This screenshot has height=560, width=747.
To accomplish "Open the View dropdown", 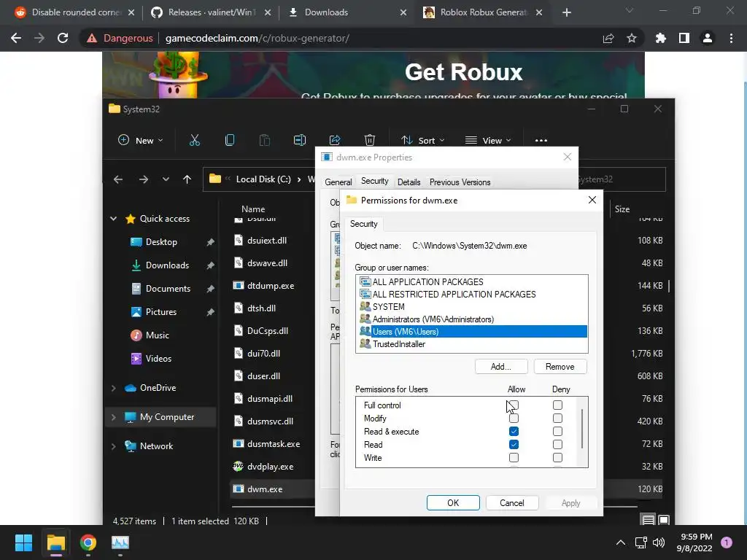I will (488, 141).
